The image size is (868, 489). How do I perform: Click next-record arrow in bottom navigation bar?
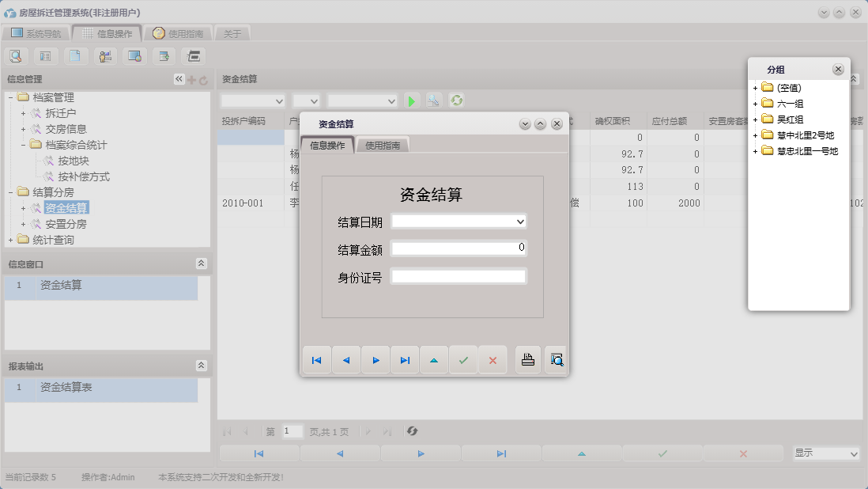coord(421,453)
